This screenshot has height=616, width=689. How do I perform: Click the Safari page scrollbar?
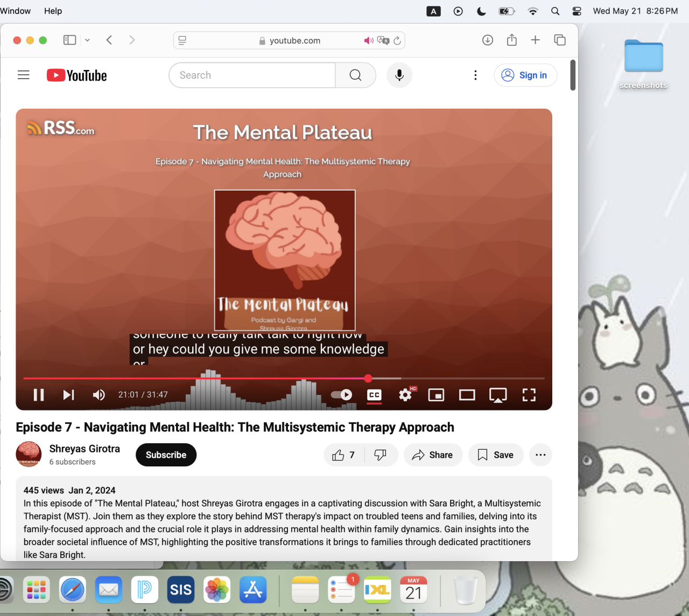pos(573,75)
